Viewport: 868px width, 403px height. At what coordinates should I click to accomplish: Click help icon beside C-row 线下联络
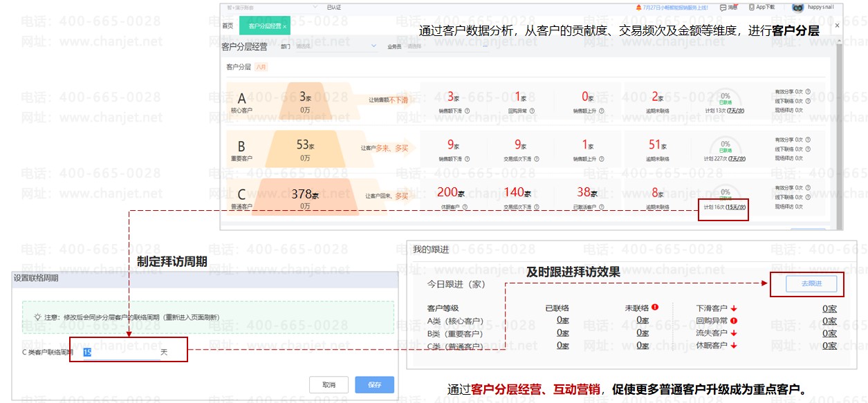click(x=808, y=197)
